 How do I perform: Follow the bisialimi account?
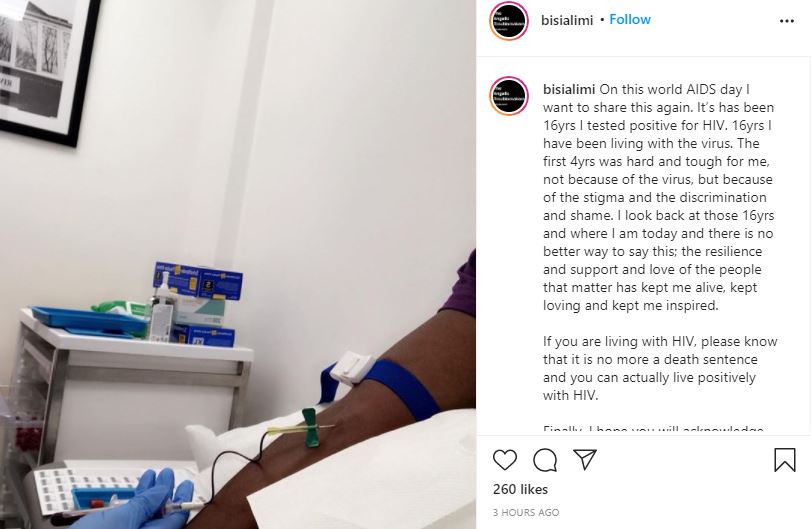pyautogui.click(x=629, y=20)
